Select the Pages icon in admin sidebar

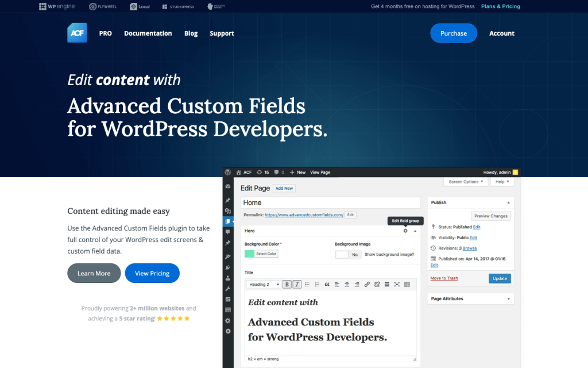click(x=227, y=221)
